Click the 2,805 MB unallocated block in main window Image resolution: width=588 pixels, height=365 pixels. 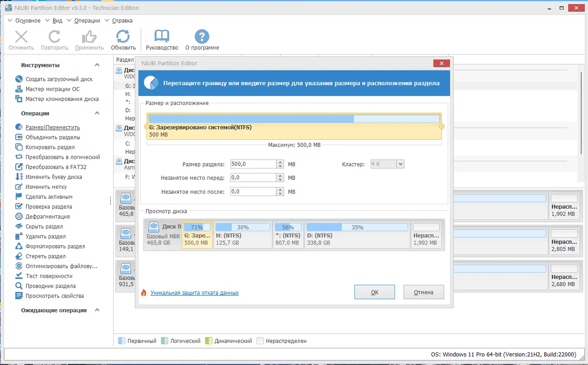[564, 241]
